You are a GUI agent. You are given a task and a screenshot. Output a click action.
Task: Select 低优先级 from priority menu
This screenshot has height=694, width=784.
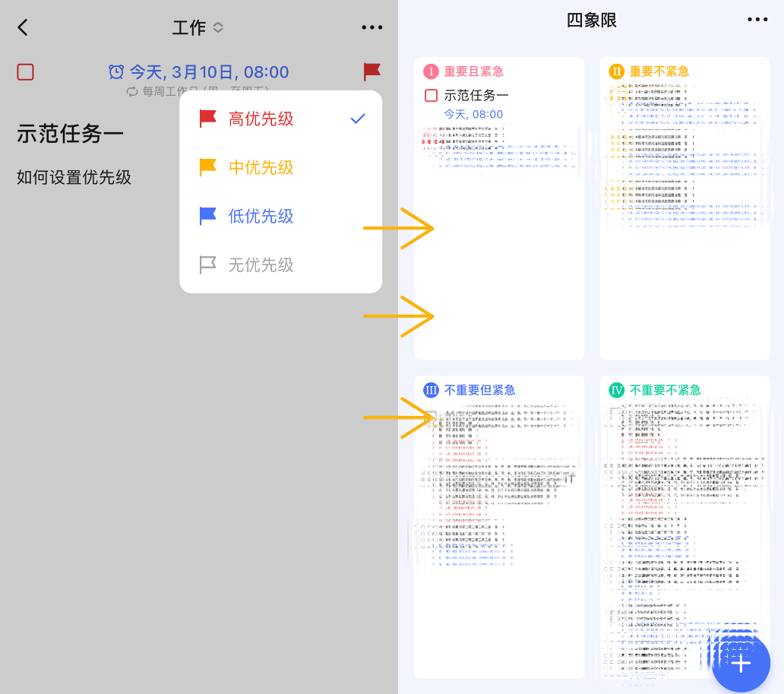pyautogui.click(x=280, y=216)
